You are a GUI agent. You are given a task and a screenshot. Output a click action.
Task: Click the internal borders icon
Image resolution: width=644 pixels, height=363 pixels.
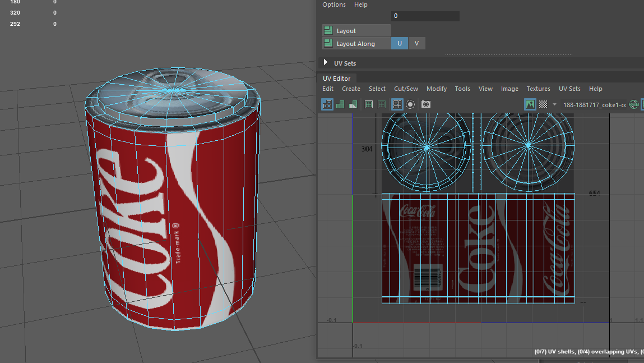point(382,104)
